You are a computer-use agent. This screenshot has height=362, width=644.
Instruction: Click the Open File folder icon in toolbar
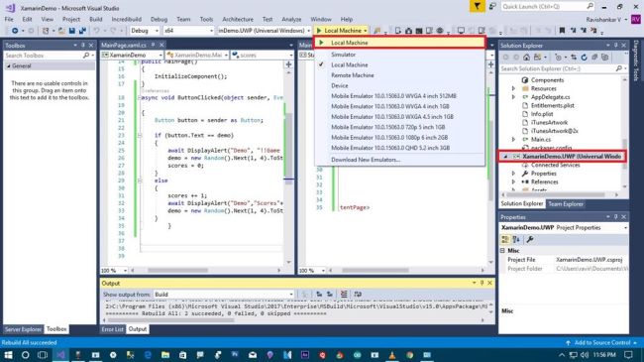(x=61, y=31)
